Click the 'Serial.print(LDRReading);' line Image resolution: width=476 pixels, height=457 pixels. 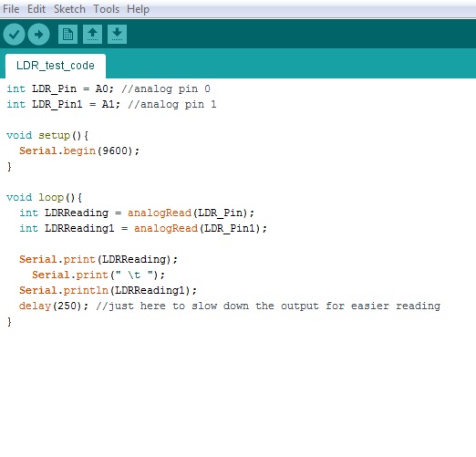point(98,259)
